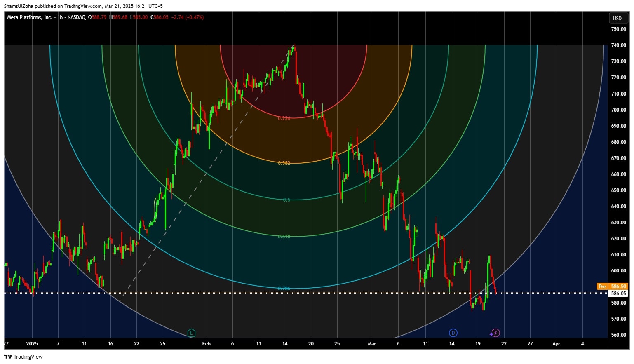Viewport: 634px width, 364px height.
Task: Click the pre-market price label 586.50
Action: click(618, 286)
